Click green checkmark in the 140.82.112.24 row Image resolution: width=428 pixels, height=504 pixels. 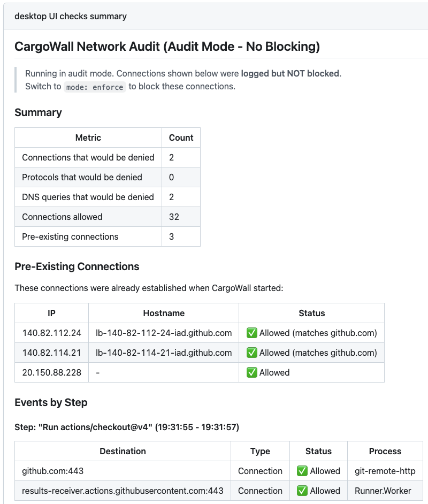[x=251, y=333]
